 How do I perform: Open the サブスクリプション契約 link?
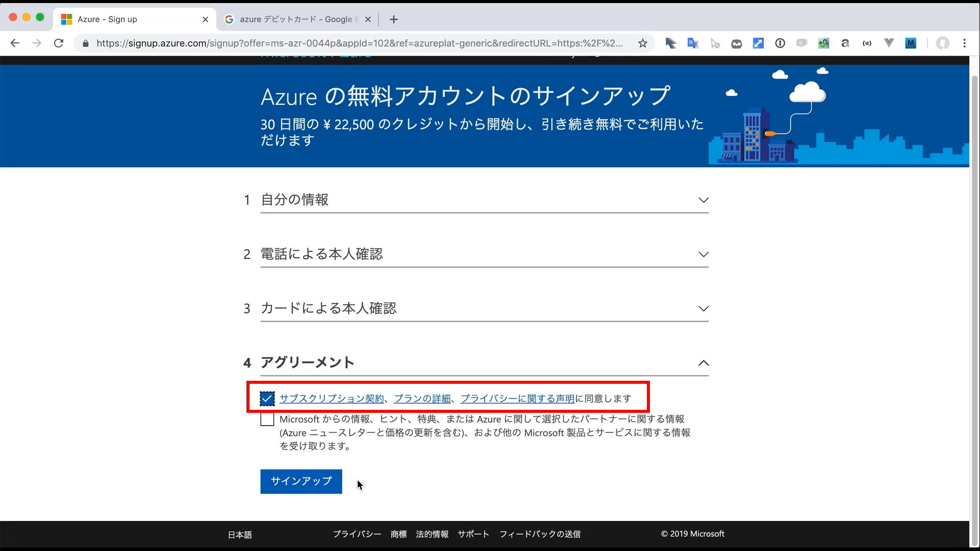[332, 399]
